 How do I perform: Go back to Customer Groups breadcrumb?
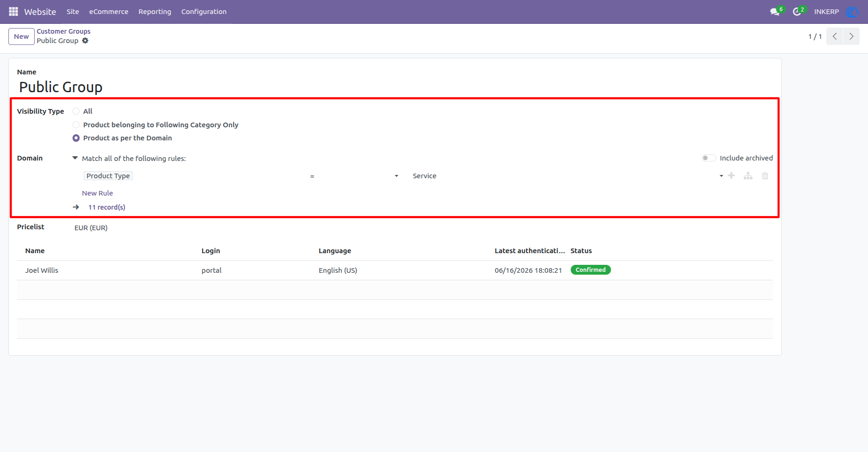(64, 31)
